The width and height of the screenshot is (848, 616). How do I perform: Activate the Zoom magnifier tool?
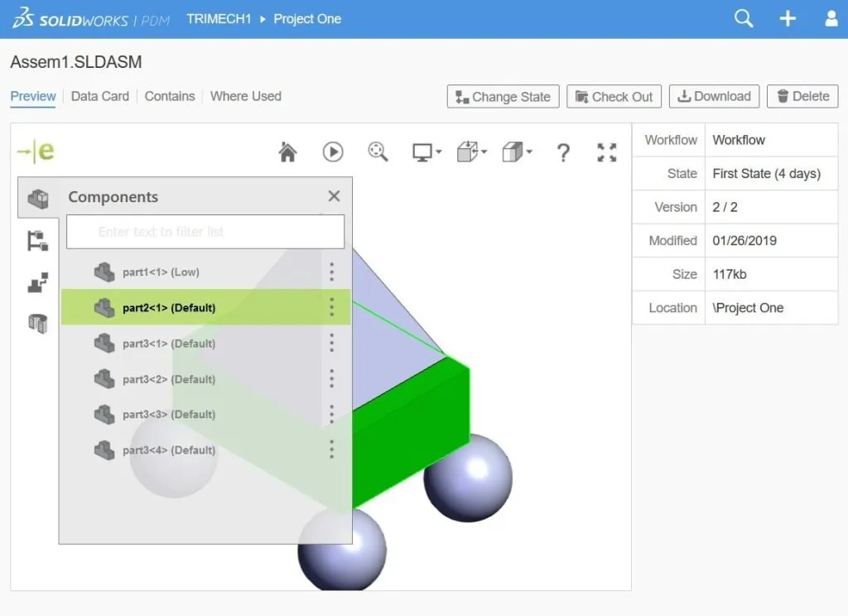pyautogui.click(x=378, y=152)
